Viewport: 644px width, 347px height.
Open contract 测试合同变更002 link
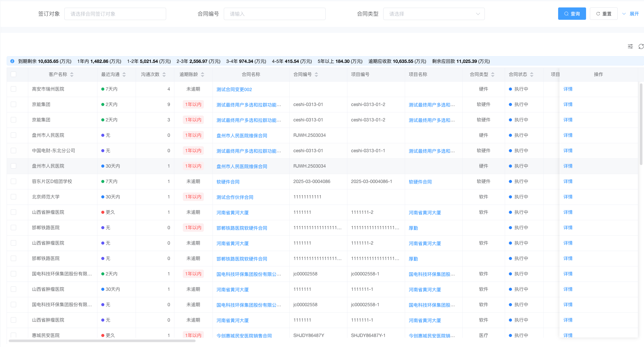[234, 90]
